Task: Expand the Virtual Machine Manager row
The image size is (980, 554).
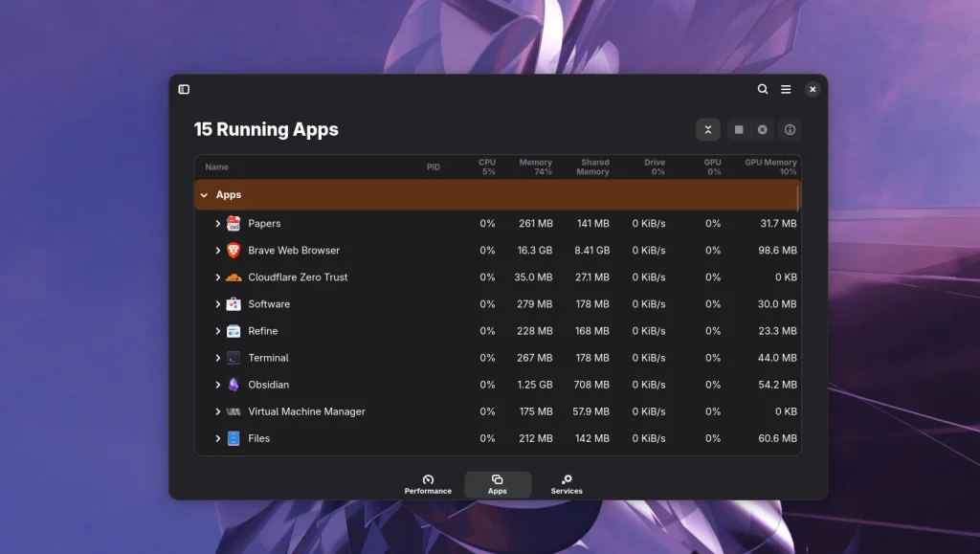Action: coord(218,411)
